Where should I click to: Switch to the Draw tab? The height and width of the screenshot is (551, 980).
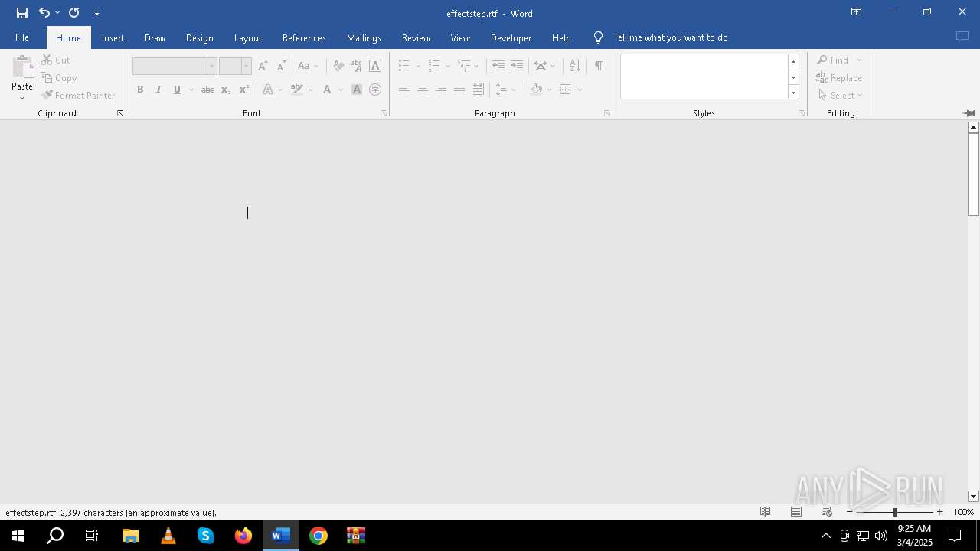[155, 37]
